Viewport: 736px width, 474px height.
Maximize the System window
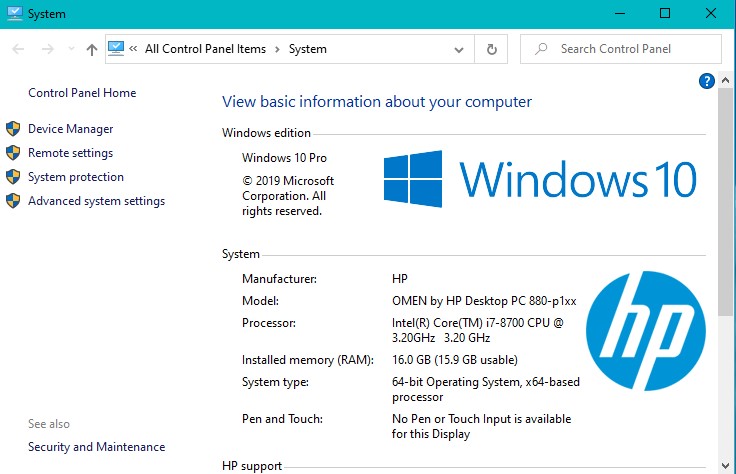click(665, 14)
